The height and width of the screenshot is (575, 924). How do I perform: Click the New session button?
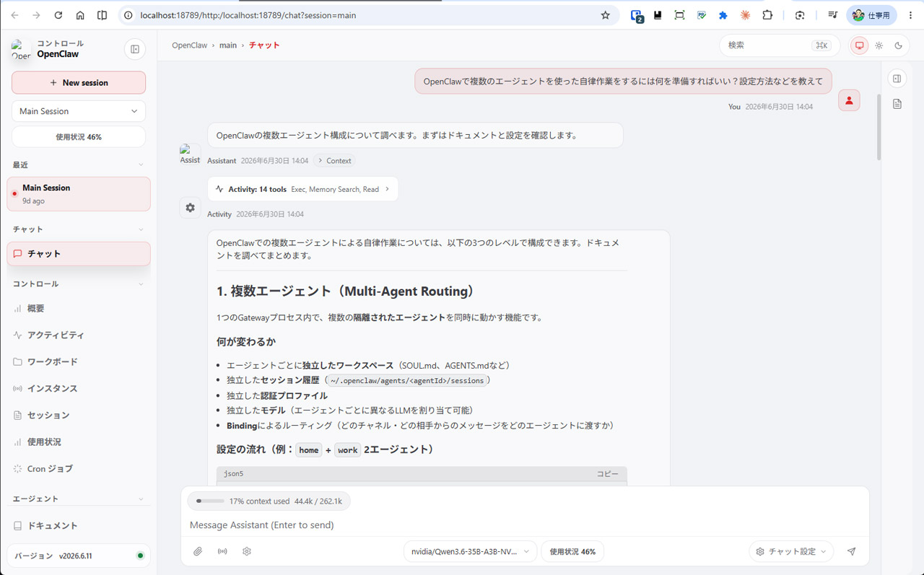coord(79,82)
